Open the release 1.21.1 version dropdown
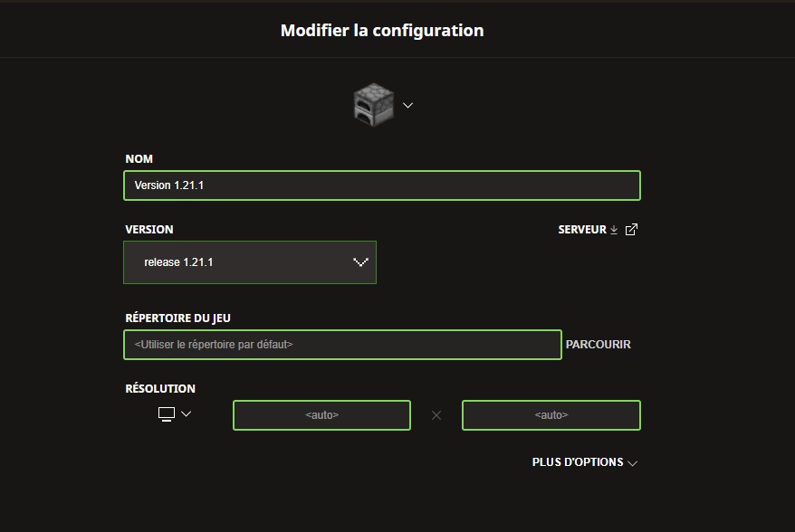Viewport: 795px width, 532px height. pyautogui.click(x=250, y=262)
